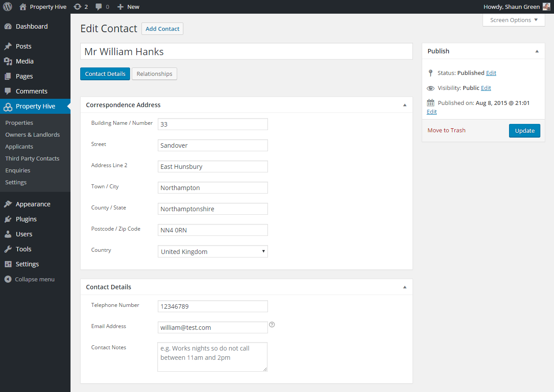The height and width of the screenshot is (392, 554).
Task: Click the Pages icon in sidebar
Action: click(8, 76)
